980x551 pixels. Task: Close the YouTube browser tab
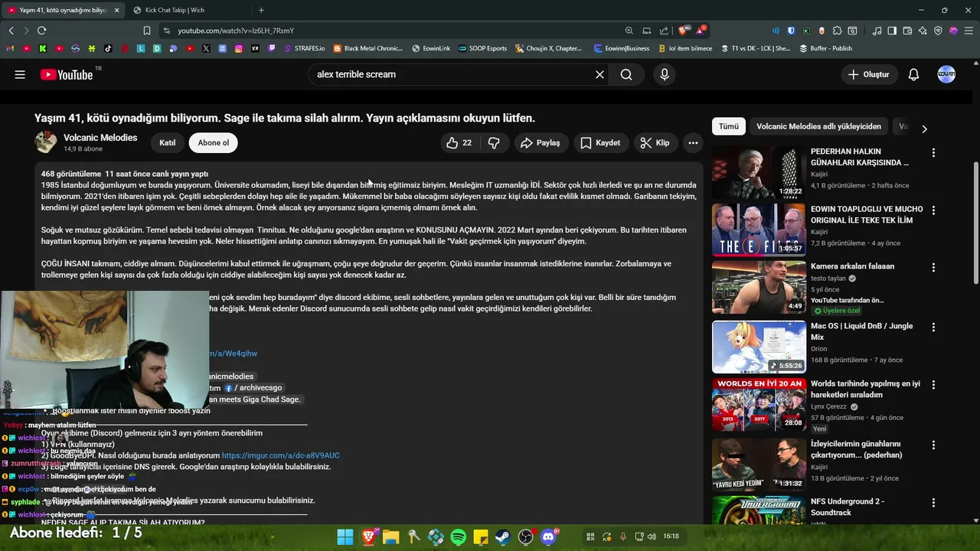[117, 10]
